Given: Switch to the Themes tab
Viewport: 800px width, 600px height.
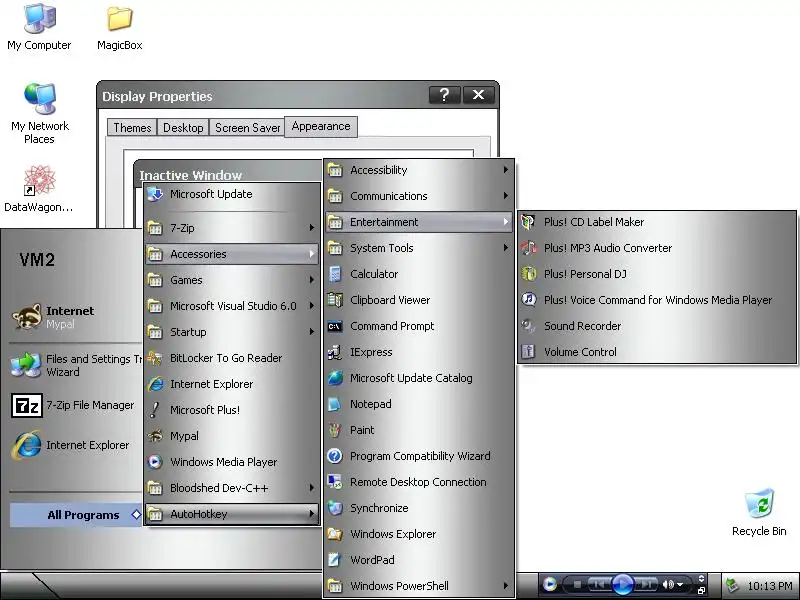Looking at the screenshot, I should (x=132, y=128).
